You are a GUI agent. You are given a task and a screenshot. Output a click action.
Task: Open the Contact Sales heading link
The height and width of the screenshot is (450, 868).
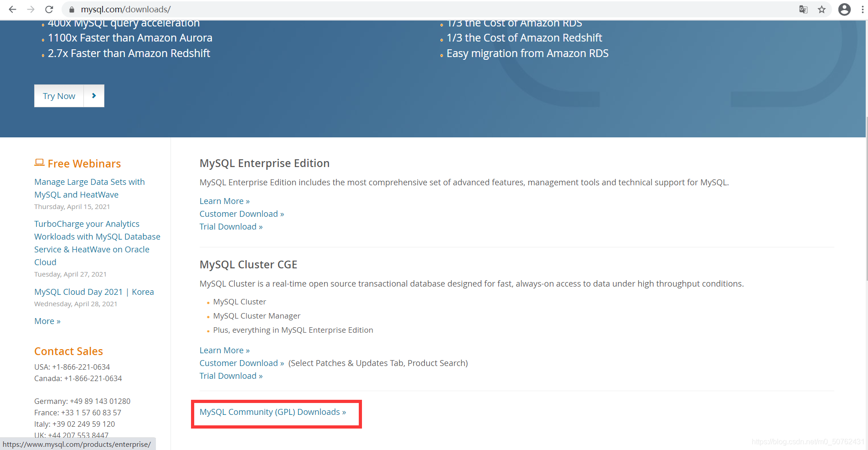point(68,351)
